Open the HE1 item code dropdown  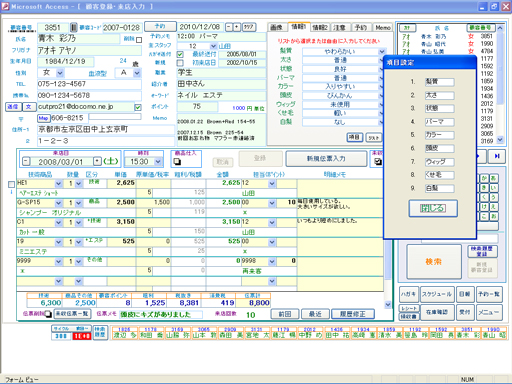click(x=59, y=183)
